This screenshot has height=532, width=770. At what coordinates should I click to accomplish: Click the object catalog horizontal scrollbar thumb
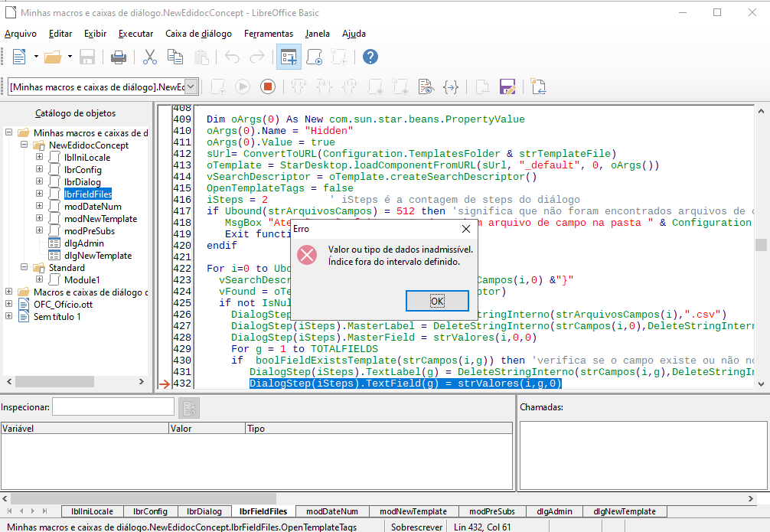[x=54, y=381]
